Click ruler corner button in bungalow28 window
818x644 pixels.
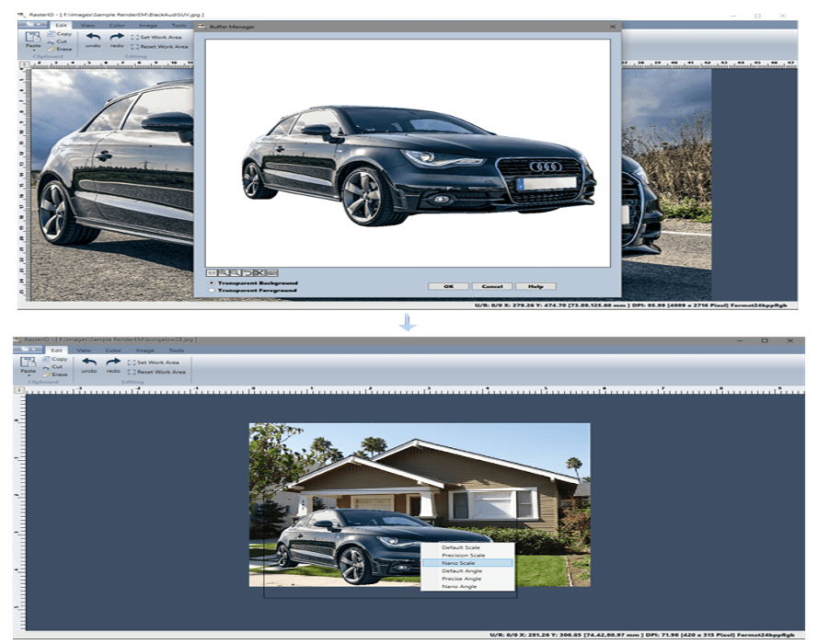(x=19, y=390)
